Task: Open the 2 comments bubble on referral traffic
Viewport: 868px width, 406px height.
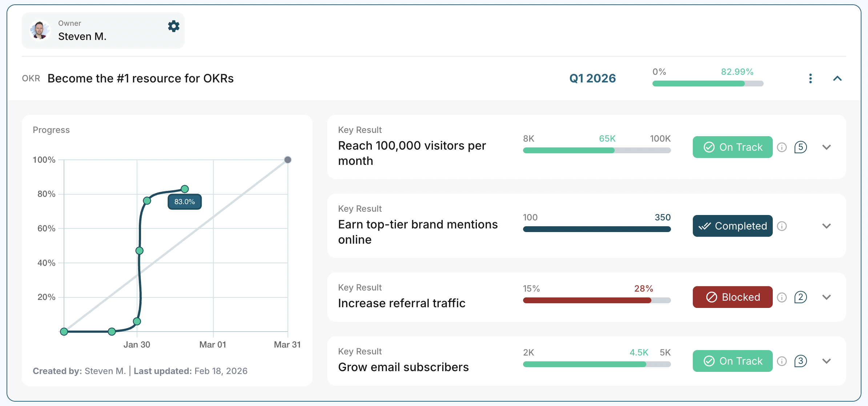Action: [x=800, y=297]
